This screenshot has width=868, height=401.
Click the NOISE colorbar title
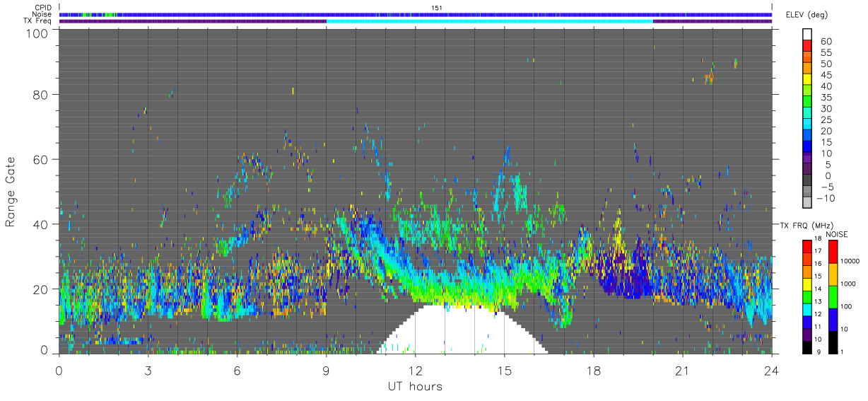(x=838, y=233)
